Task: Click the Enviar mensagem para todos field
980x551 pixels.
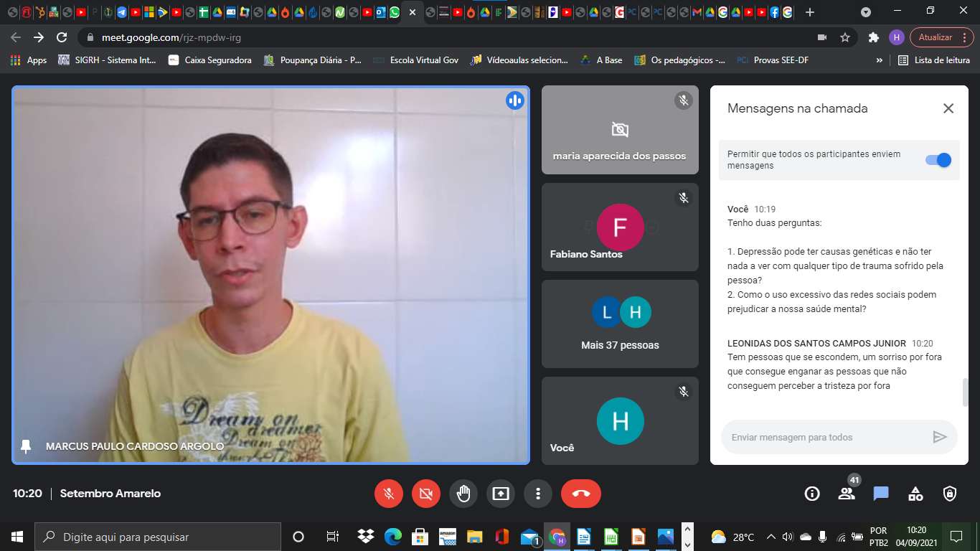Action: pos(825,437)
